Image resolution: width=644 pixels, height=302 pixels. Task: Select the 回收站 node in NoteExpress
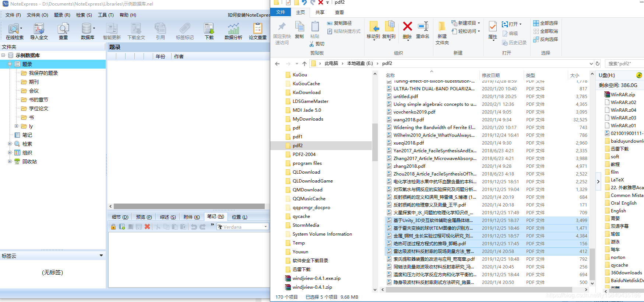tap(29, 162)
